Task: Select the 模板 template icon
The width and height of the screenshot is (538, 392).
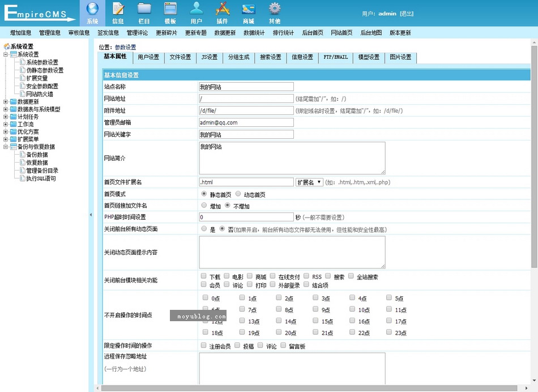Action: (170, 9)
